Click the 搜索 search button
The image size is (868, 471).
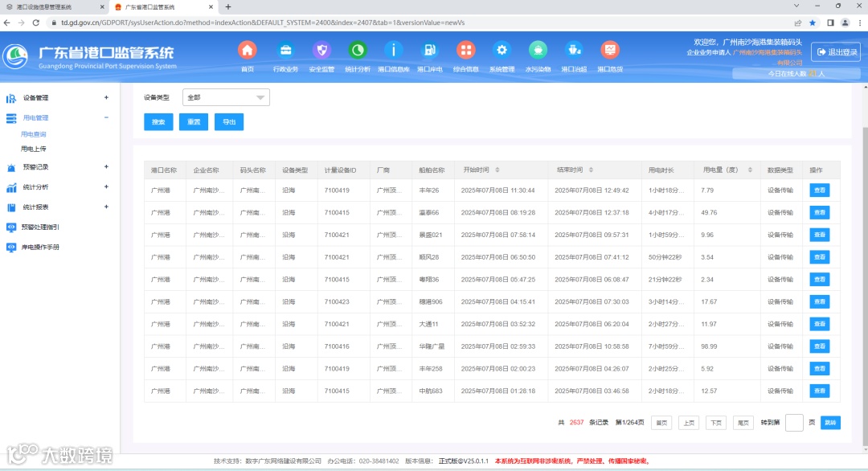(158, 121)
